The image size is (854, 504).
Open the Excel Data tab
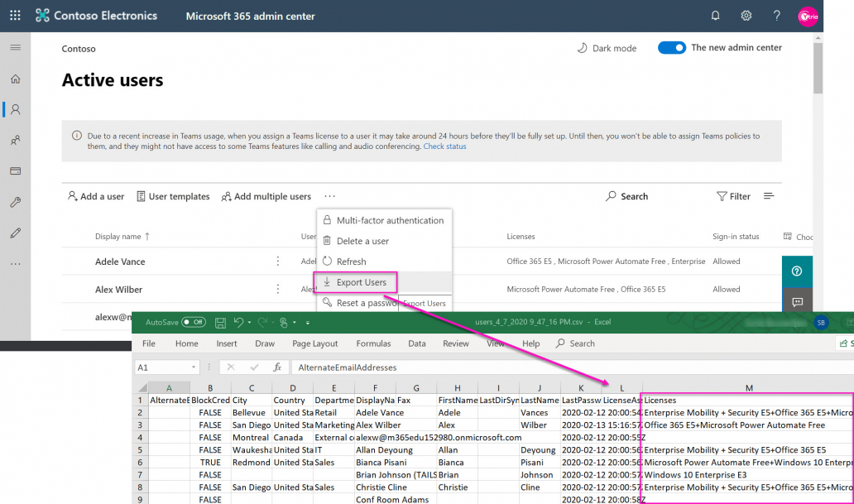point(416,343)
